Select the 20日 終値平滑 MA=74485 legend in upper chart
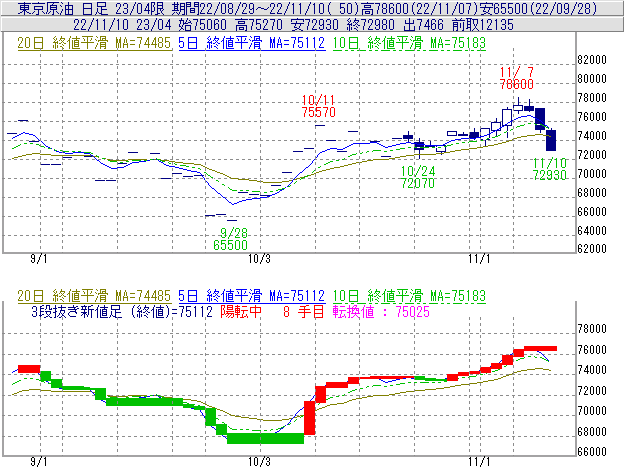This screenshot has width=624, height=475. point(94,43)
